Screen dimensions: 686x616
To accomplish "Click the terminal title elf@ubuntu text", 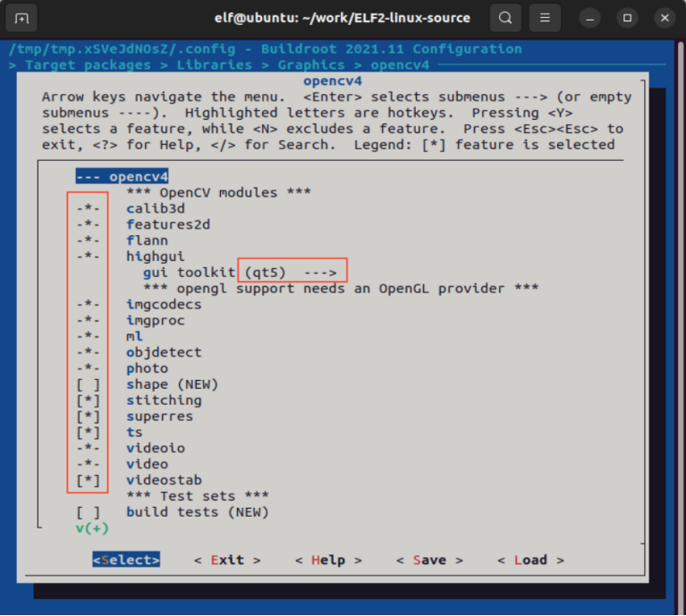I will (x=343, y=18).
